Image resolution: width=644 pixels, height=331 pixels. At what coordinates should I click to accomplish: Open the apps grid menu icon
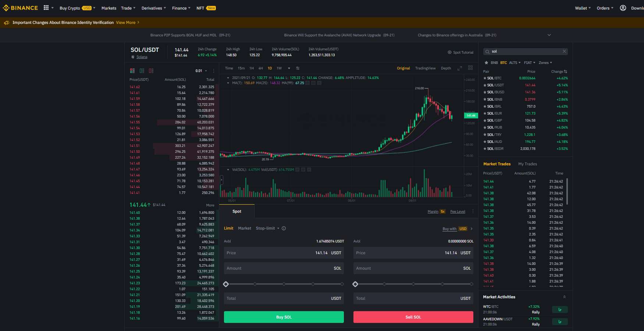(46, 8)
